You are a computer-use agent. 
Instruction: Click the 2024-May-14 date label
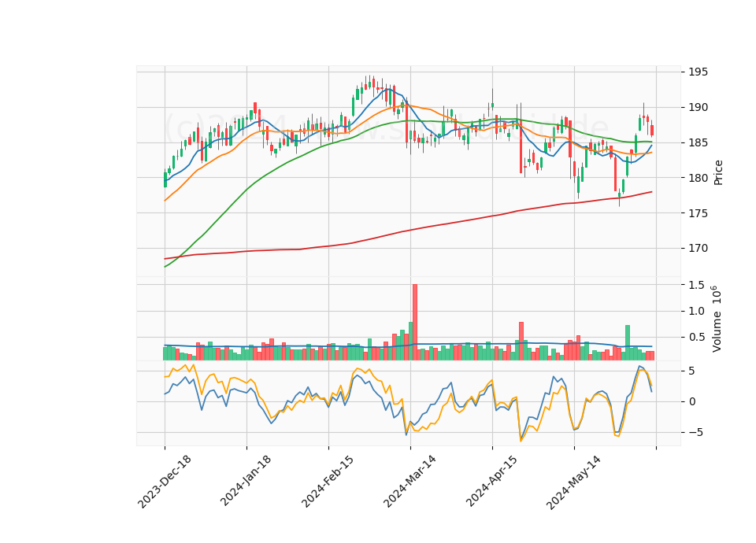(x=573, y=482)
